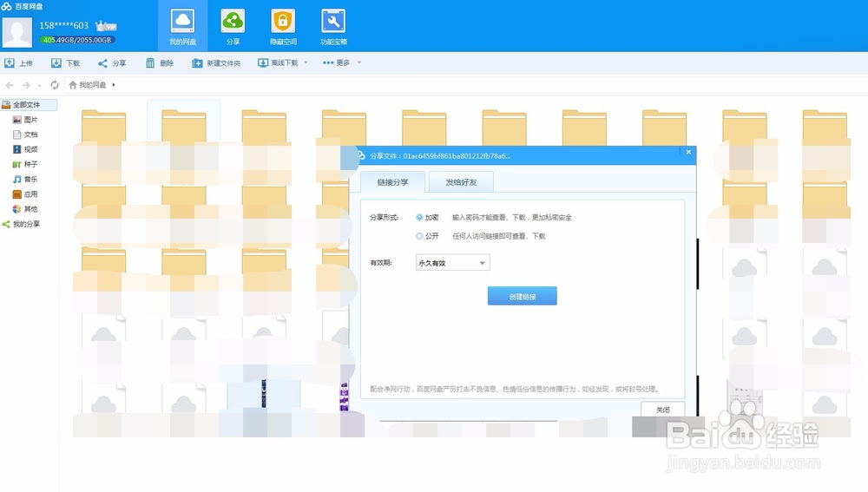Click the 关闭 button in dialog
The height and width of the screenshot is (492, 868).
tap(662, 410)
